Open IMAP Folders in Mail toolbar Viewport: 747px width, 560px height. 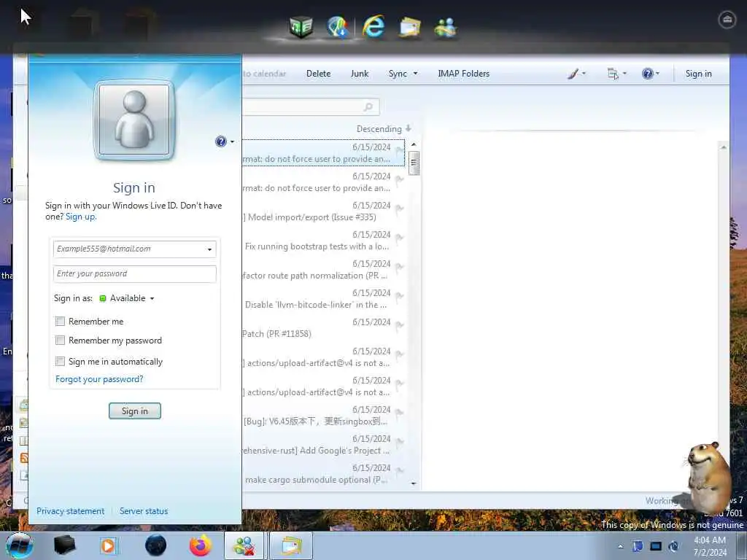463,74
